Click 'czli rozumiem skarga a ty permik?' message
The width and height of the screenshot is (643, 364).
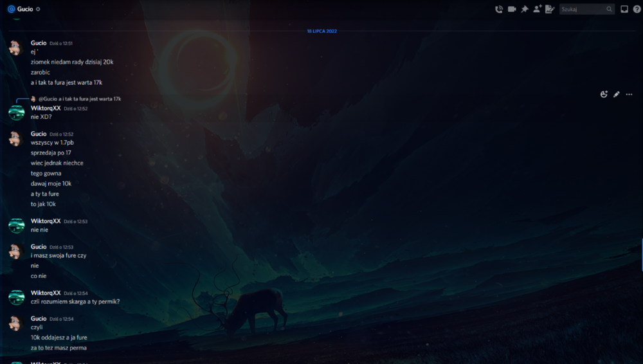[75, 302]
